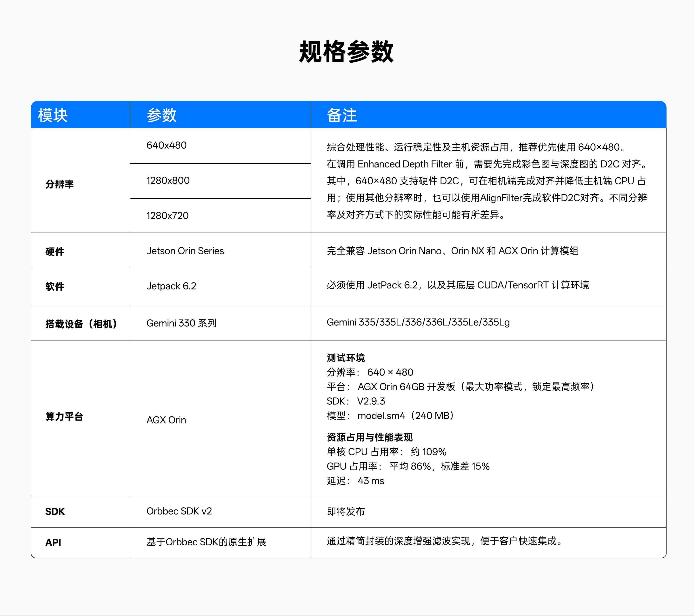Click the 备注 column header
Screen dimensions: 694x616
341,115
